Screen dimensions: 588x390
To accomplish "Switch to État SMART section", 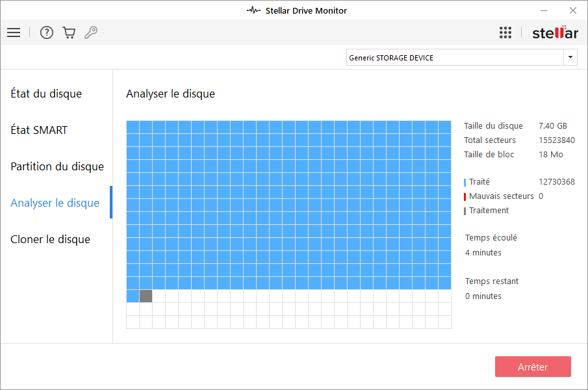I will pyautogui.click(x=39, y=130).
